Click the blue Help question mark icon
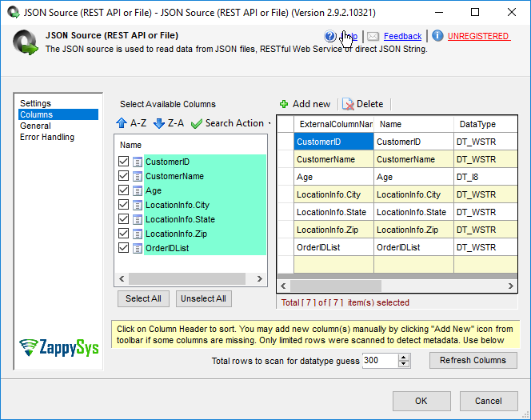The width and height of the screenshot is (531, 420). [329, 36]
